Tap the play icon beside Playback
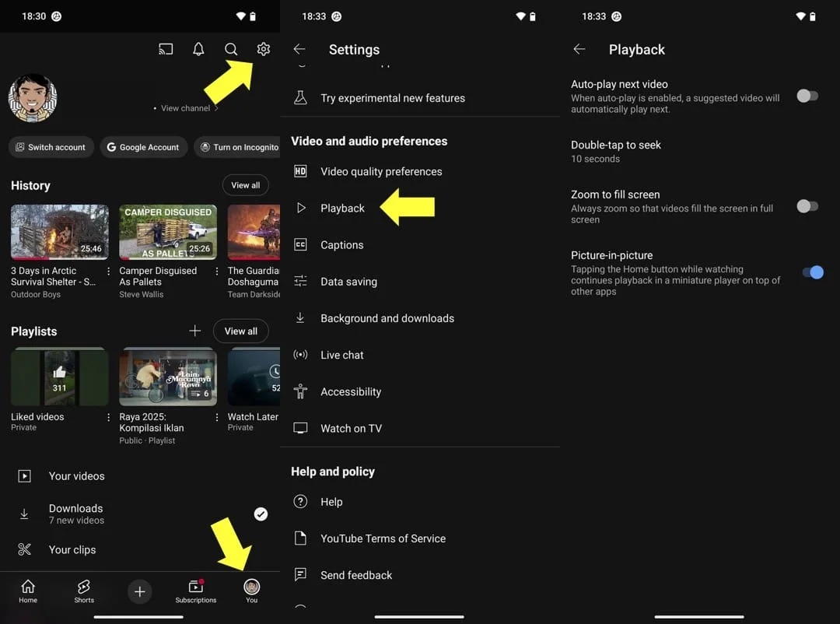840x624 pixels. 301,208
